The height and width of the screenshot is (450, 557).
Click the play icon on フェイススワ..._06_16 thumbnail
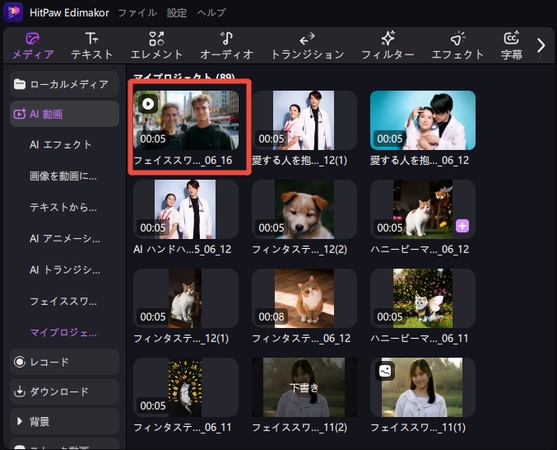point(148,104)
